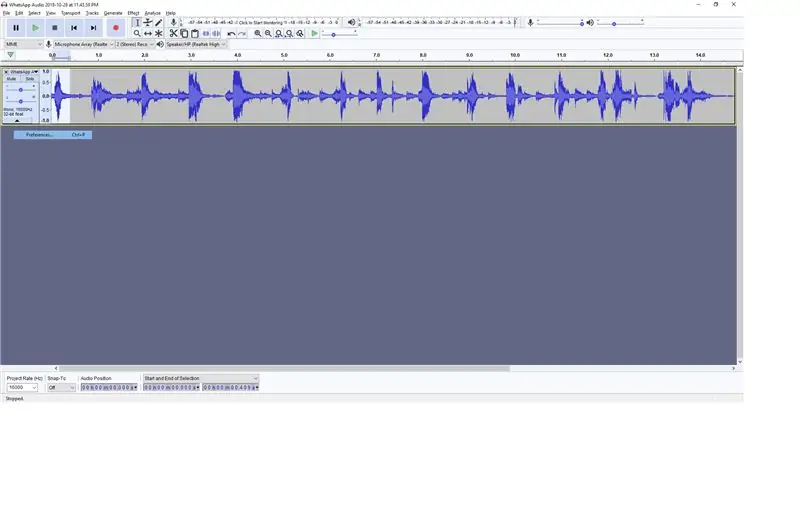
Task: Silence the selected audio
Action: [x=217, y=34]
